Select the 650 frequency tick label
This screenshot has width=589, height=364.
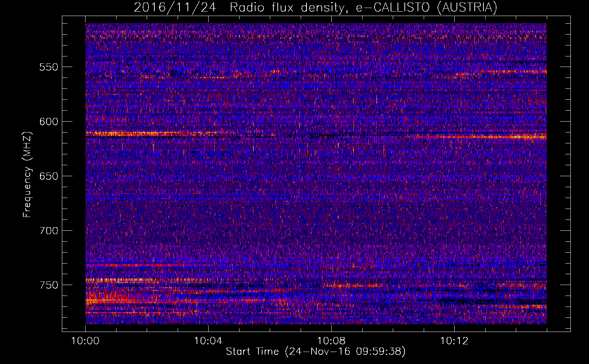click(x=49, y=176)
